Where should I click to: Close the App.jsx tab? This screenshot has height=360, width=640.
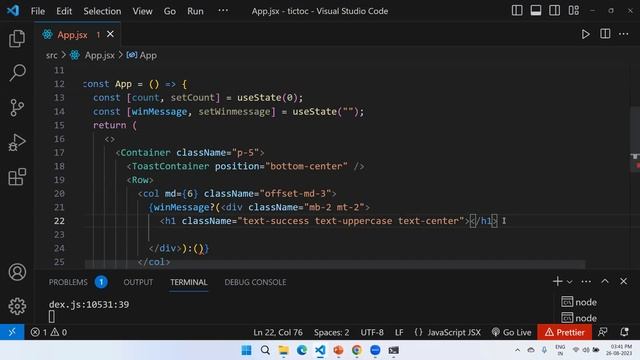pos(110,34)
